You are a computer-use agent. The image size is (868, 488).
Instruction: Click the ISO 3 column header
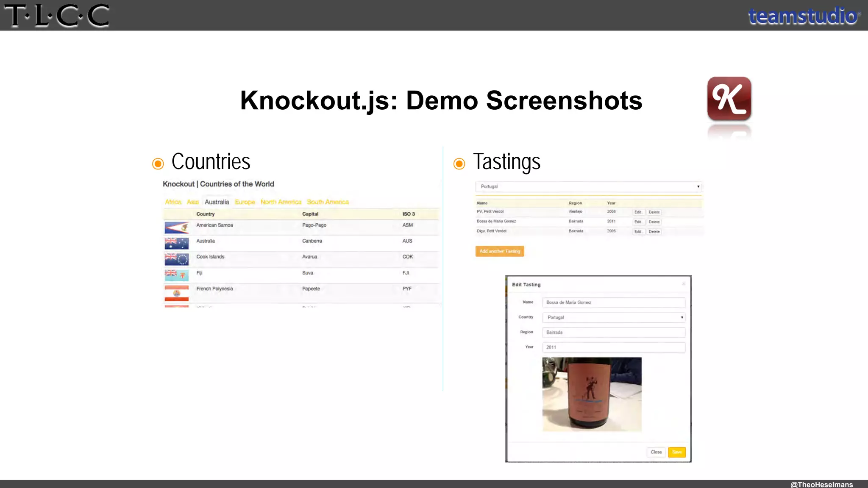[x=409, y=214]
